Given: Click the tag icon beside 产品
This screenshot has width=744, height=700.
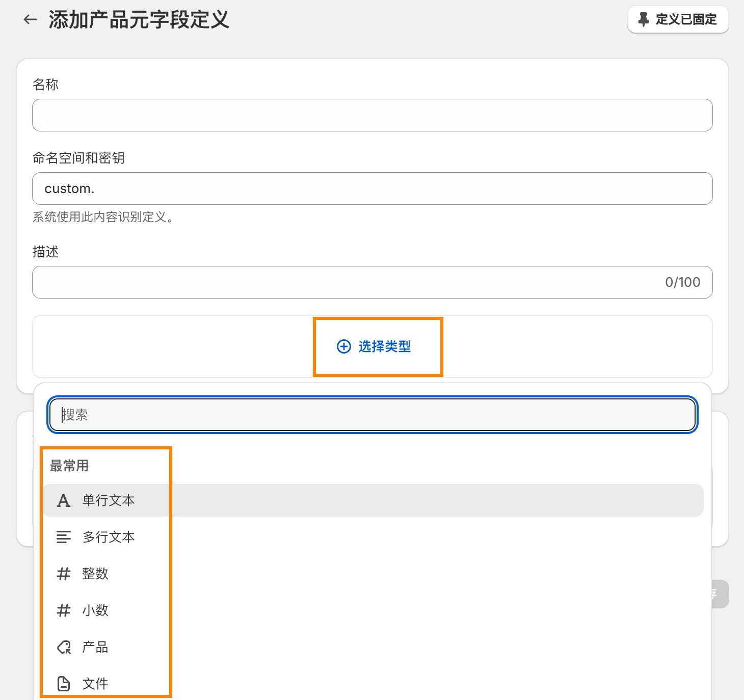Looking at the screenshot, I should (64, 647).
